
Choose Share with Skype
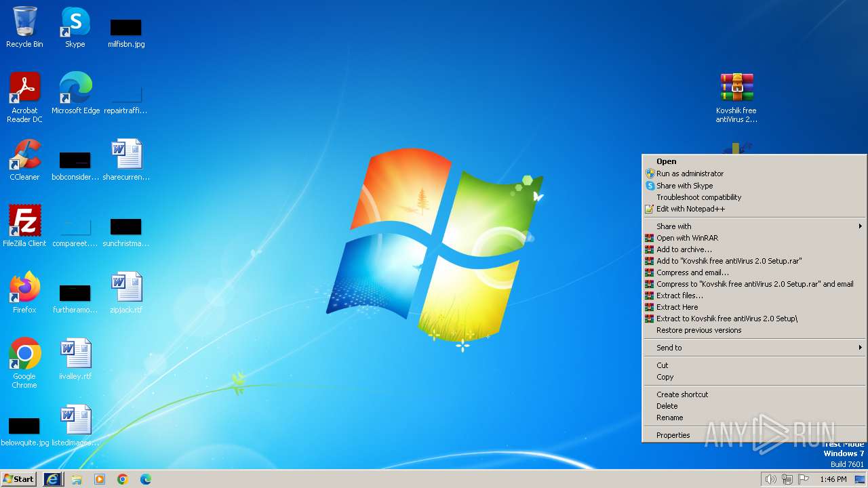754,186
